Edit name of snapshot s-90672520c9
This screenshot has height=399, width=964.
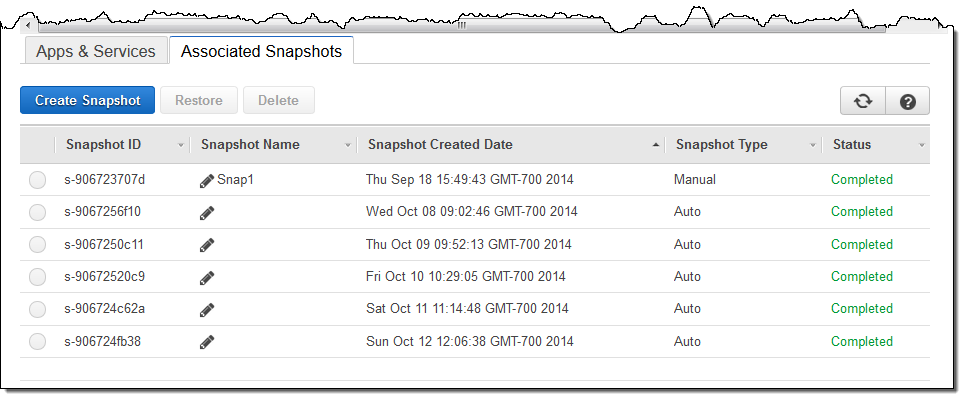[x=207, y=278]
